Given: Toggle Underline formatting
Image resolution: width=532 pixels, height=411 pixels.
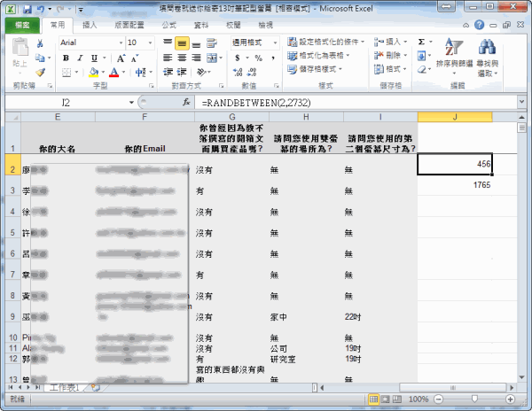Looking at the screenshot, I should [94, 58].
